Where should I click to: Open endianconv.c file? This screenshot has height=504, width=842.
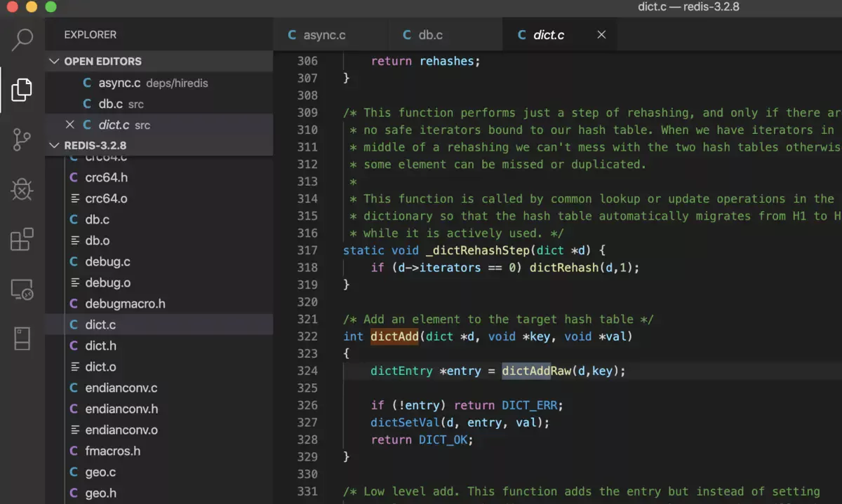pos(121,388)
